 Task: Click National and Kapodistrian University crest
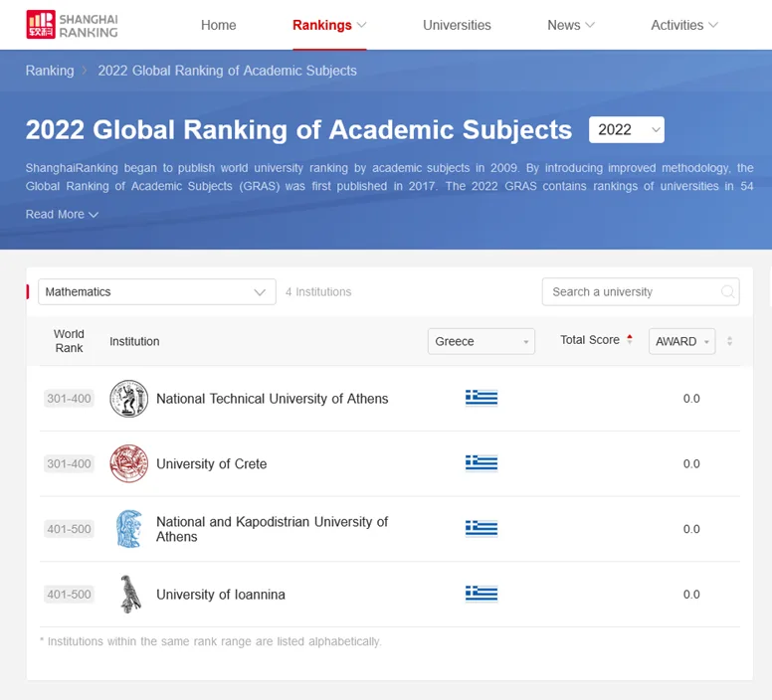click(x=128, y=529)
